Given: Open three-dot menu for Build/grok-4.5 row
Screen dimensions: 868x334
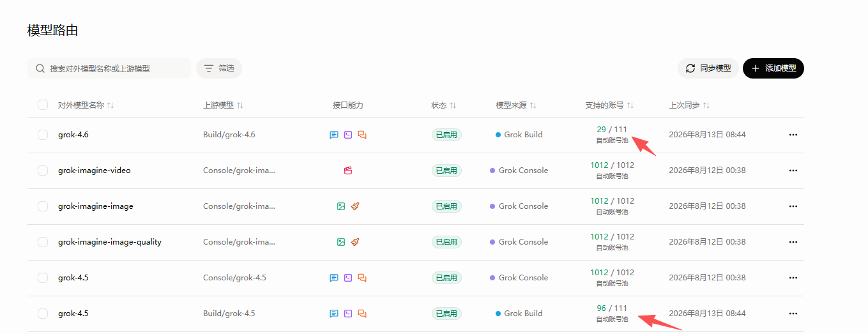Looking at the screenshot, I should (793, 314).
